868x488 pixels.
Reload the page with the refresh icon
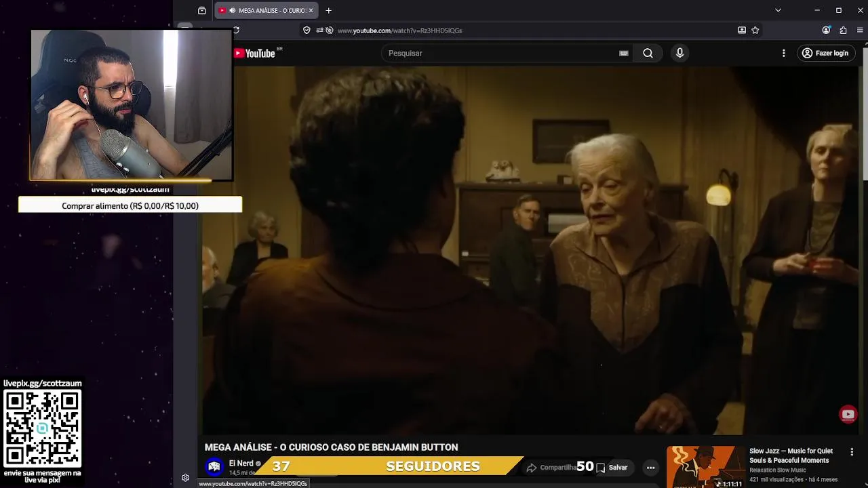(236, 30)
